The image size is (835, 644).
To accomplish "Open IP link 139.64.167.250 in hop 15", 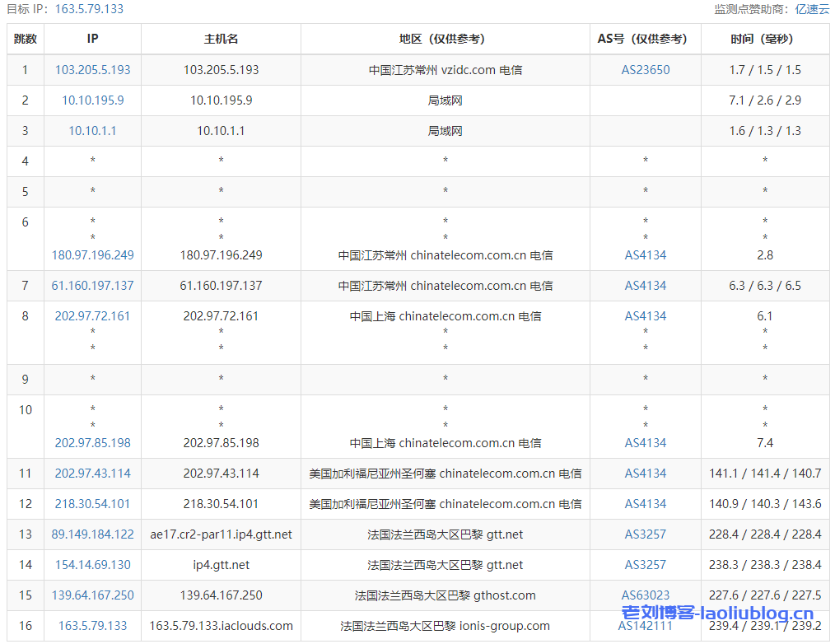I will click(92, 595).
